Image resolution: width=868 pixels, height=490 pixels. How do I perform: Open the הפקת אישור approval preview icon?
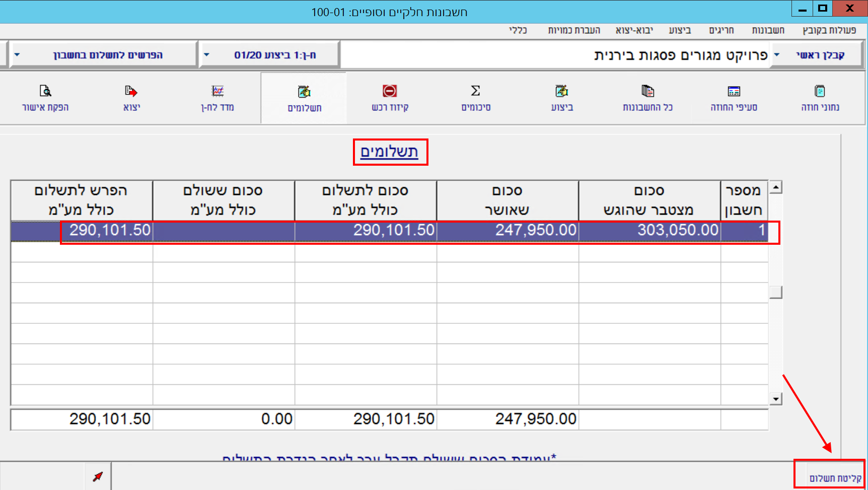45,92
